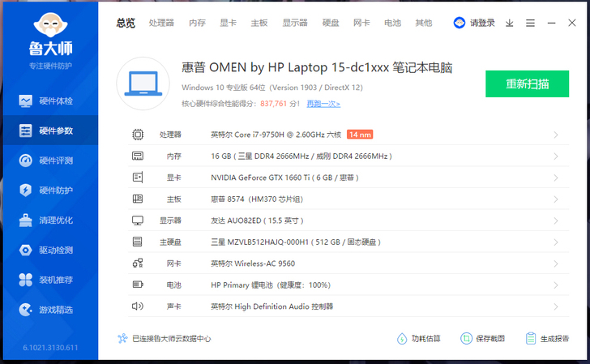This screenshot has width=590, height=364.
Task: Switch to the 电池 tab
Action: pos(392,23)
